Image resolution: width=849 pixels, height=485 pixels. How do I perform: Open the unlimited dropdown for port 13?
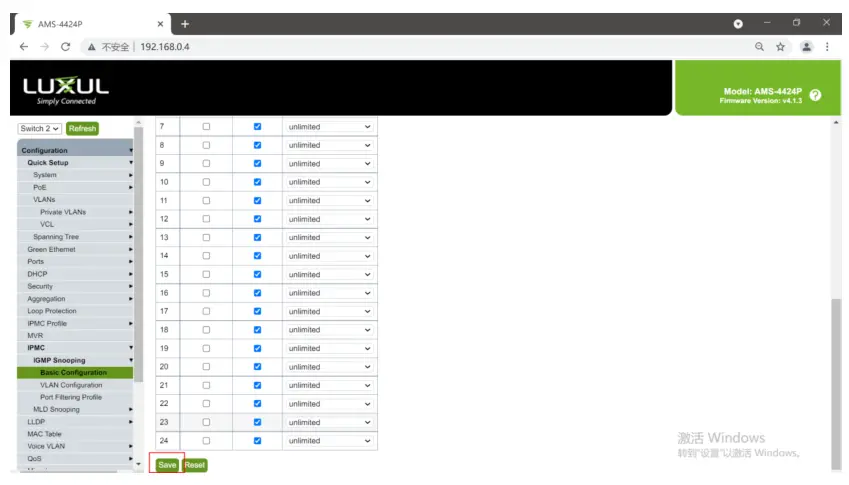pyautogui.click(x=329, y=238)
